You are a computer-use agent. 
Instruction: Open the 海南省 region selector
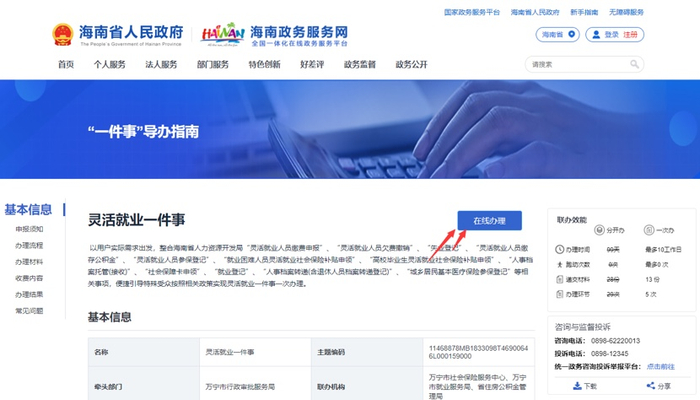coord(558,34)
